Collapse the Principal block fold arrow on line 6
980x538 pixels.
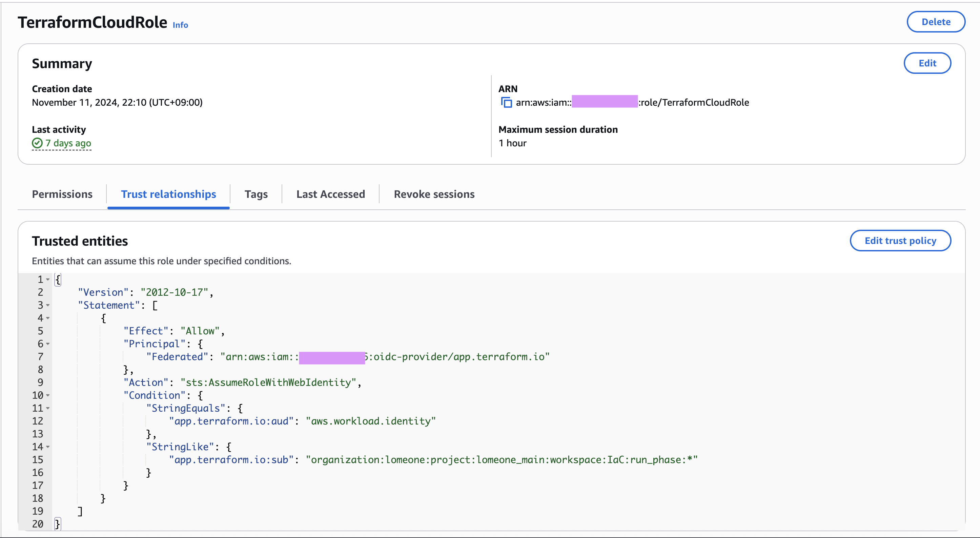pos(48,344)
